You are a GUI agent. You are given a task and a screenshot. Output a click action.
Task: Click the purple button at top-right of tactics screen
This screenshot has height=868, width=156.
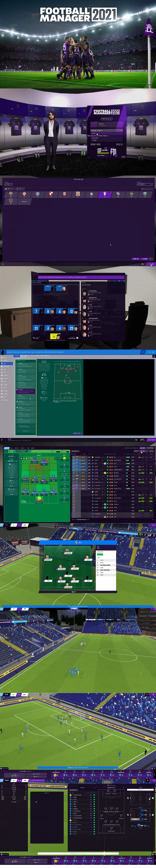(x=151, y=440)
